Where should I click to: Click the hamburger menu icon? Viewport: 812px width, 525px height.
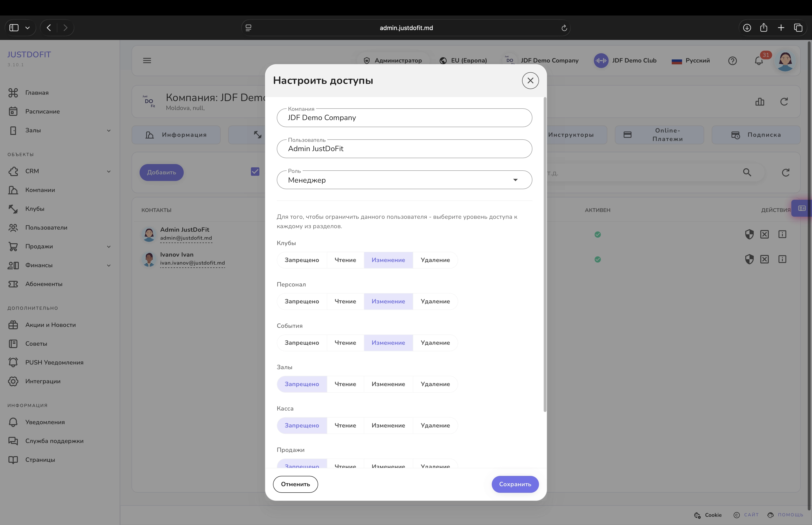coord(147,61)
